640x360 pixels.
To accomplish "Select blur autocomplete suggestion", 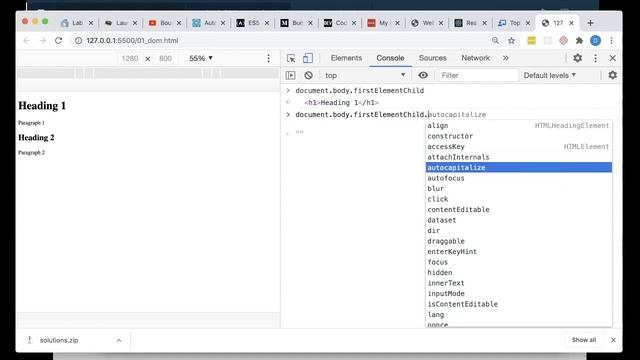I will point(519,189).
